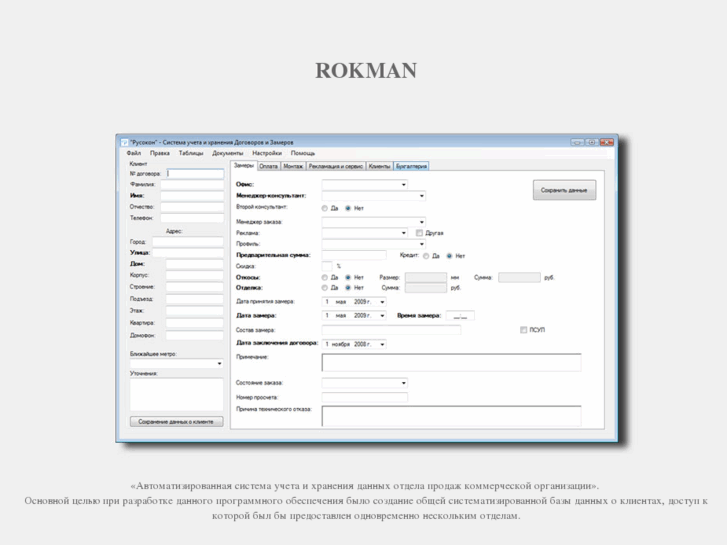
Task: Click the Отчество input field
Action: pos(192,207)
